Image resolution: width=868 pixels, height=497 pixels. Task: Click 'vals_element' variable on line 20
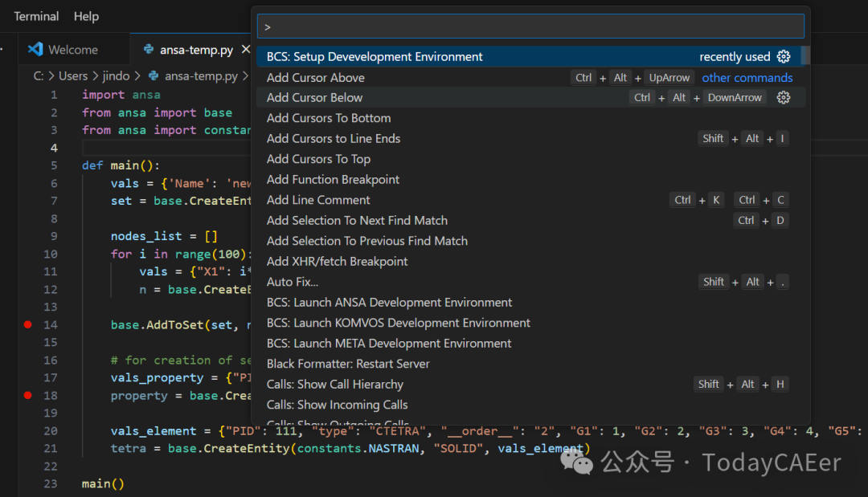(x=154, y=430)
